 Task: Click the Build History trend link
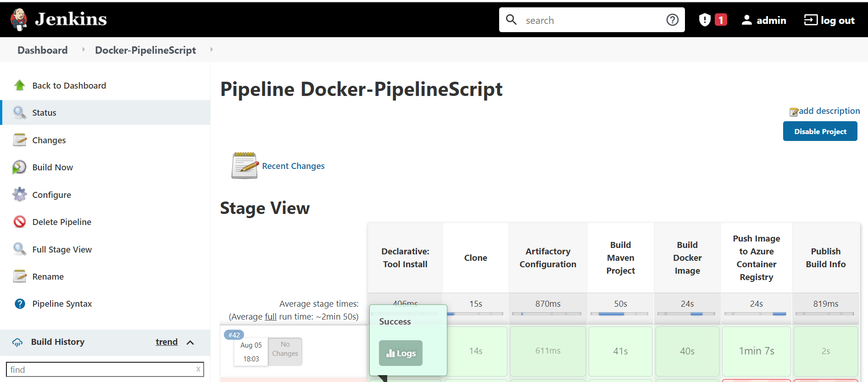(x=166, y=342)
